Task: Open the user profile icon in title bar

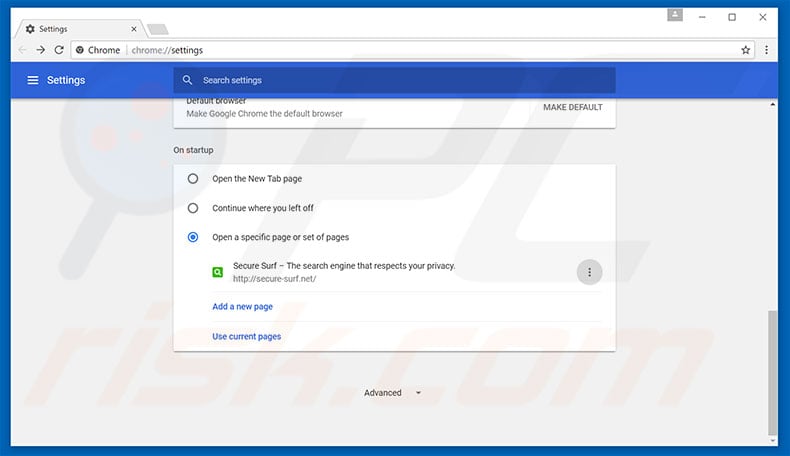Action: click(675, 15)
